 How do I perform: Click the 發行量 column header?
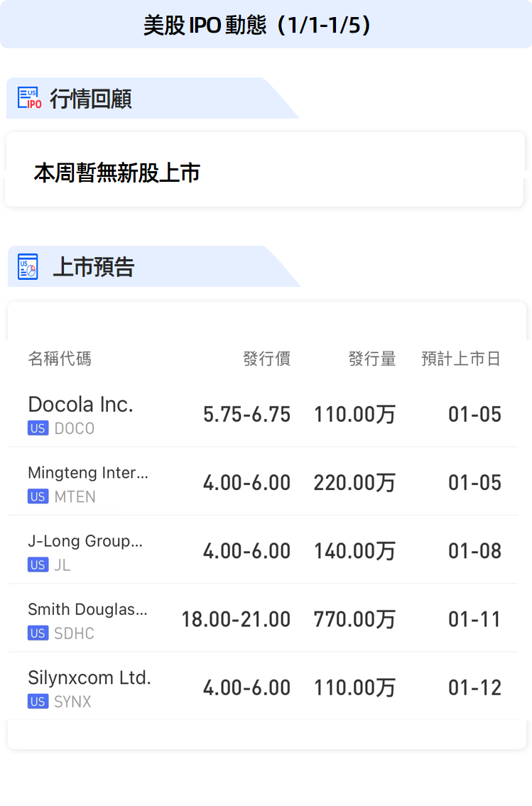click(371, 359)
